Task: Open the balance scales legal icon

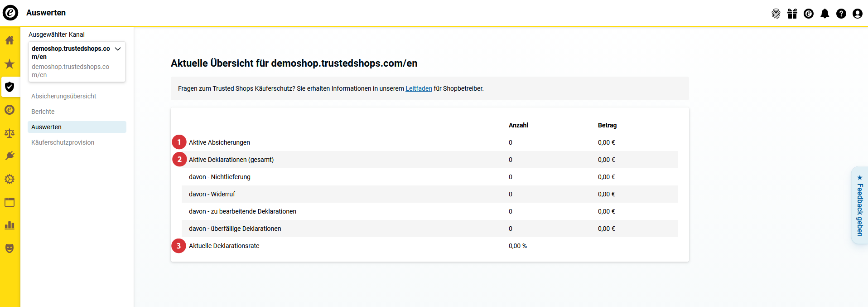Action: point(10,133)
